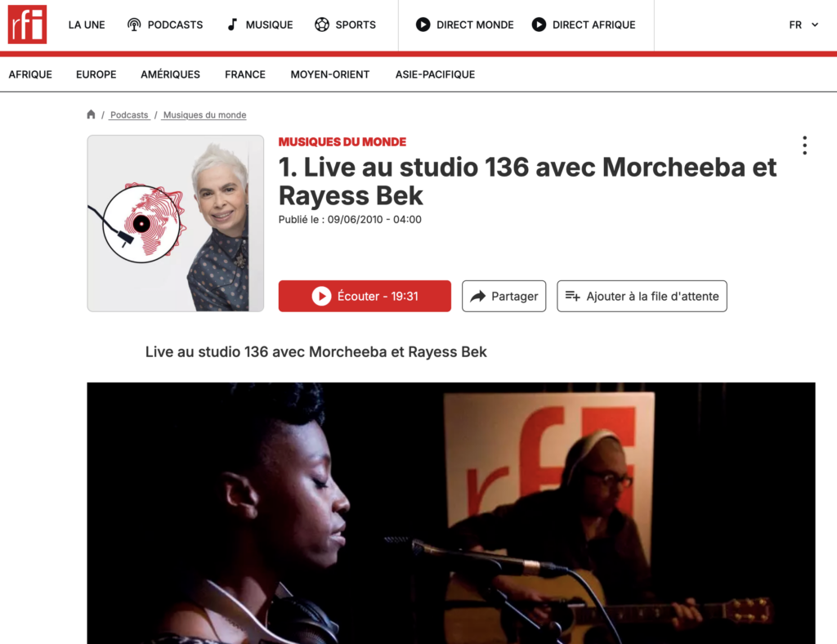Image resolution: width=837 pixels, height=644 pixels.
Task: Expand the FR language dropdown
Action: [x=803, y=25]
